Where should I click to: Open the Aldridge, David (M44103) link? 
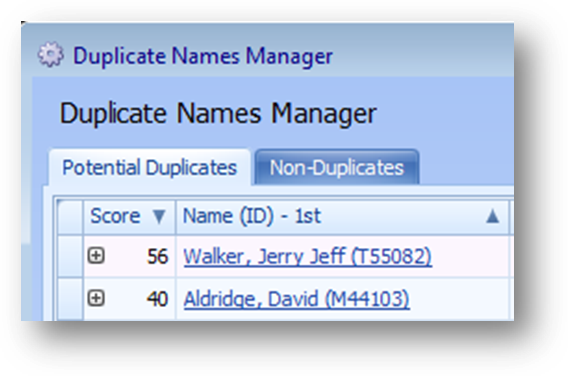(x=297, y=299)
